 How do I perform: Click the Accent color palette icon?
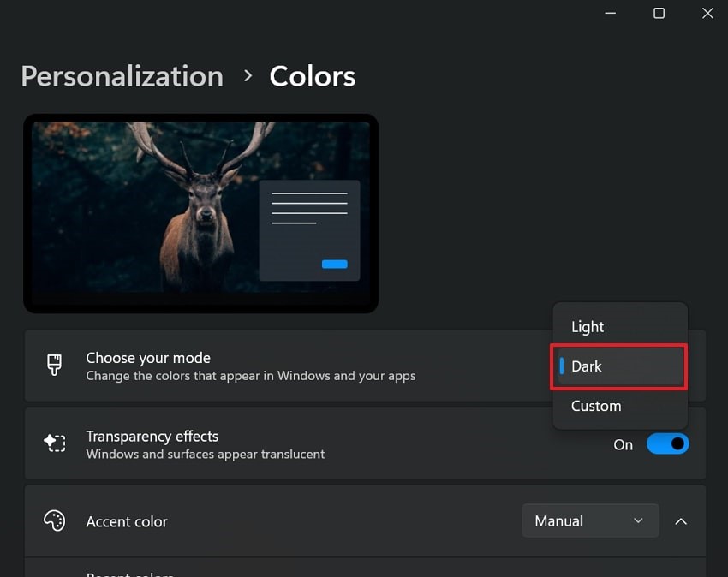[55, 520]
